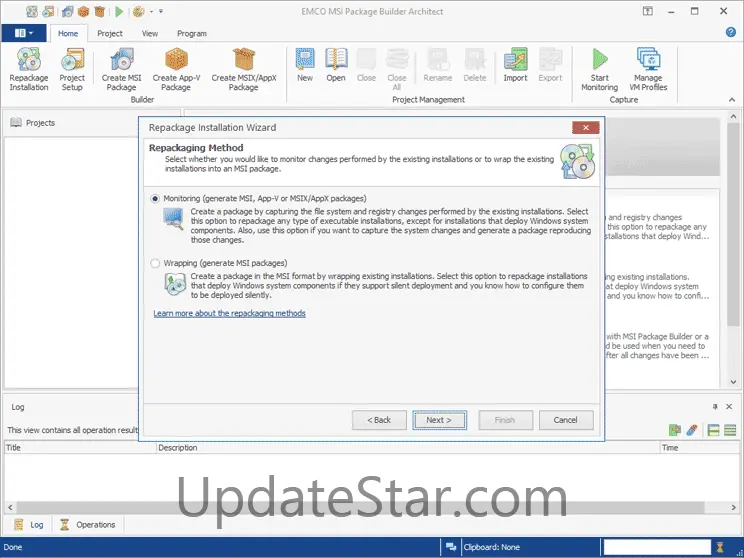
Task: Create a New project from the ribbon
Action: pos(305,65)
